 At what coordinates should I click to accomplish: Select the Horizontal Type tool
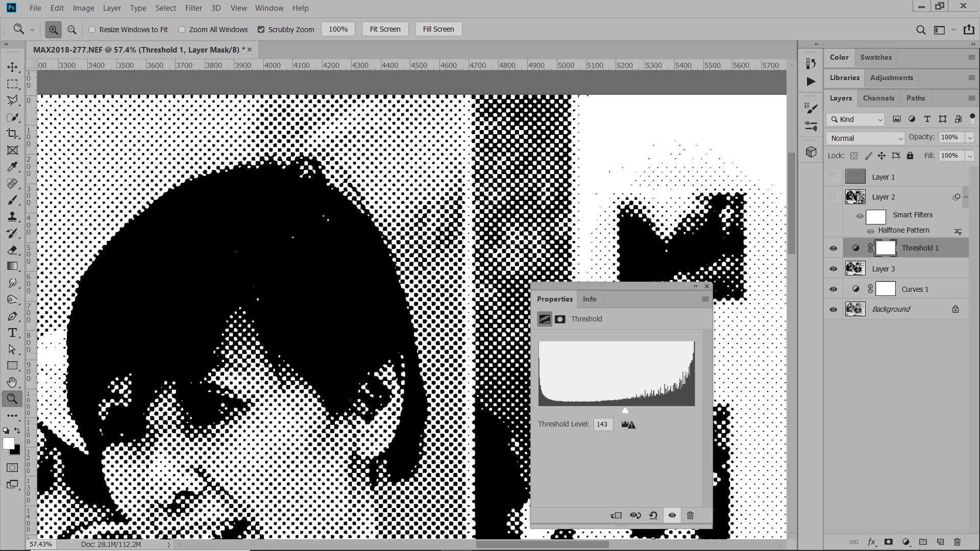tap(12, 333)
